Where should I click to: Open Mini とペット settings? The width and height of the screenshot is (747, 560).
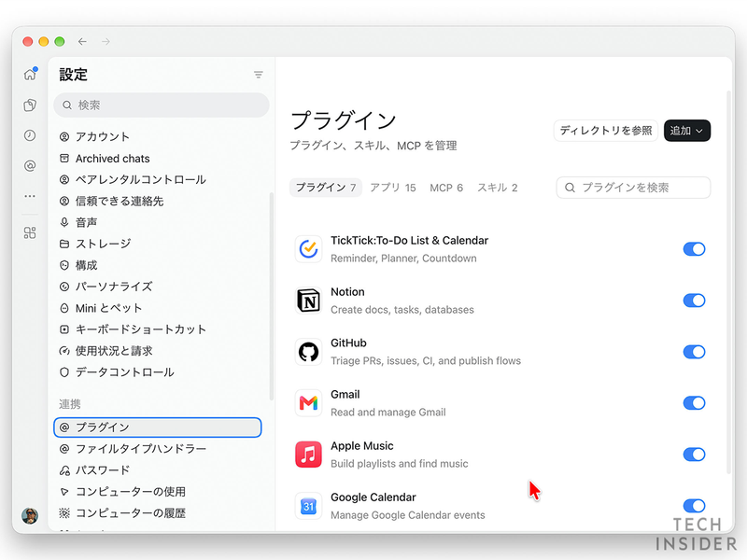coord(158,308)
